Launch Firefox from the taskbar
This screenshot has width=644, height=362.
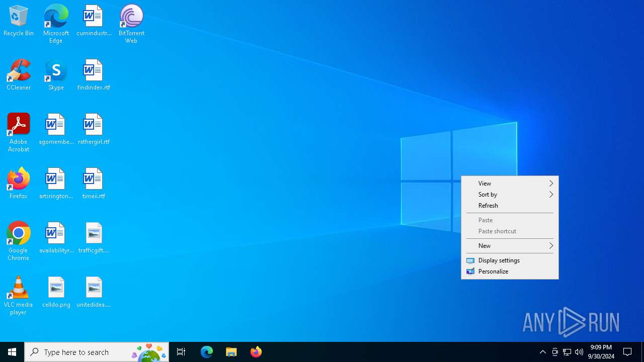point(256,352)
